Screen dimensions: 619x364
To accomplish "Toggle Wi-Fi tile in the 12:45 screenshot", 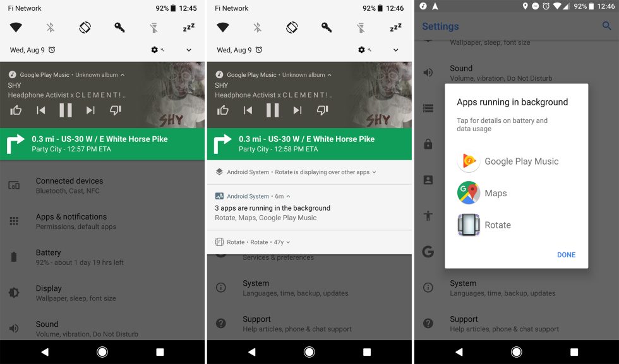I will pos(16,27).
